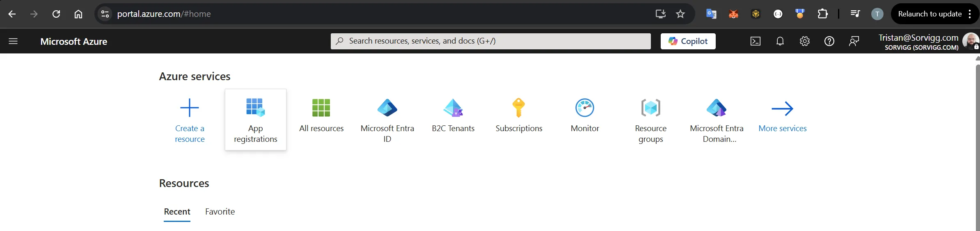Viewport: 980px width, 231px height.
Task: Click the More services text link
Action: tap(783, 128)
